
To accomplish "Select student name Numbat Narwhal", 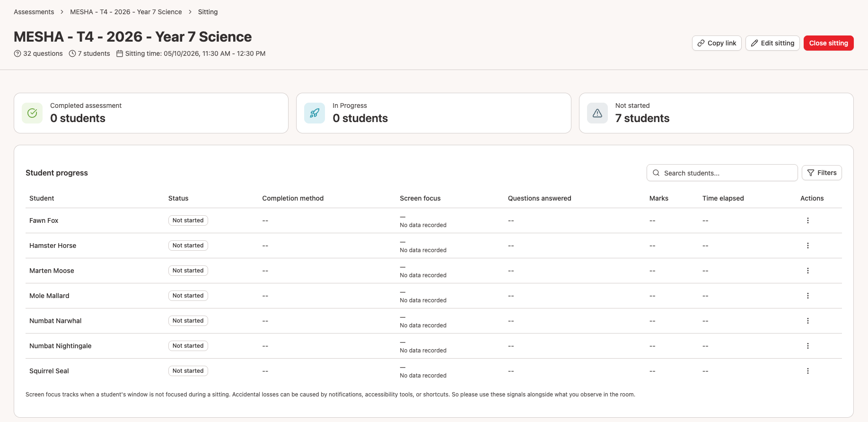I will [55, 321].
